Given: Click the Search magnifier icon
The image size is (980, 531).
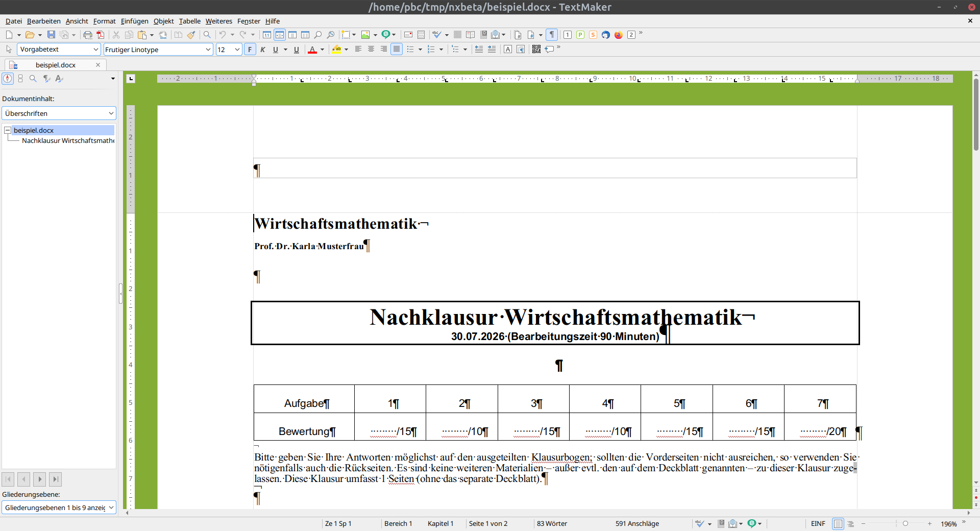Looking at the screenshot, I should point(207,35).
